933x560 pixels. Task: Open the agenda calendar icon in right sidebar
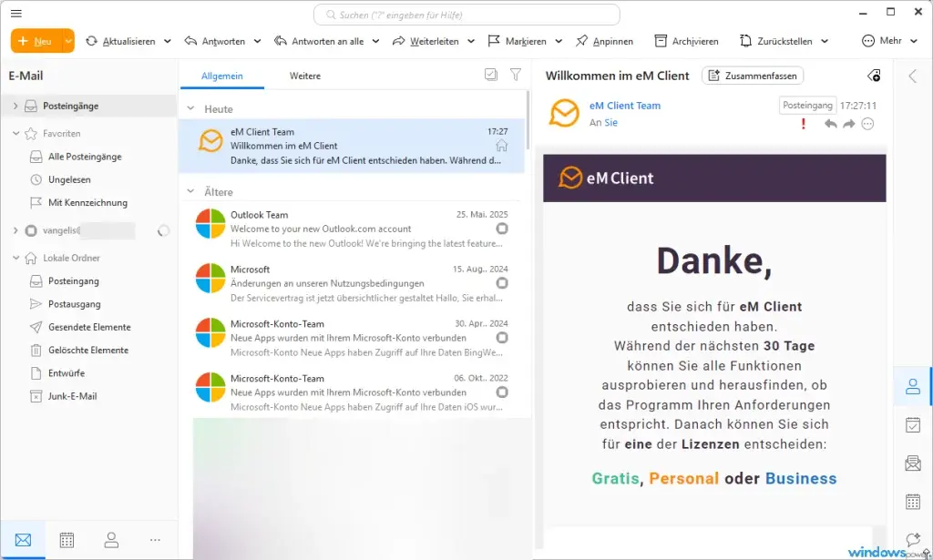click(x=913, y=502)
